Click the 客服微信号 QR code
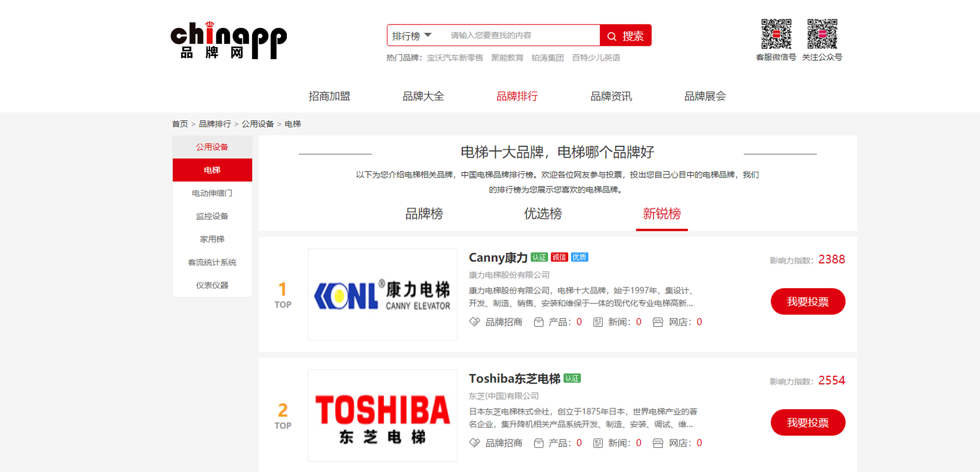 coord(776,34)
